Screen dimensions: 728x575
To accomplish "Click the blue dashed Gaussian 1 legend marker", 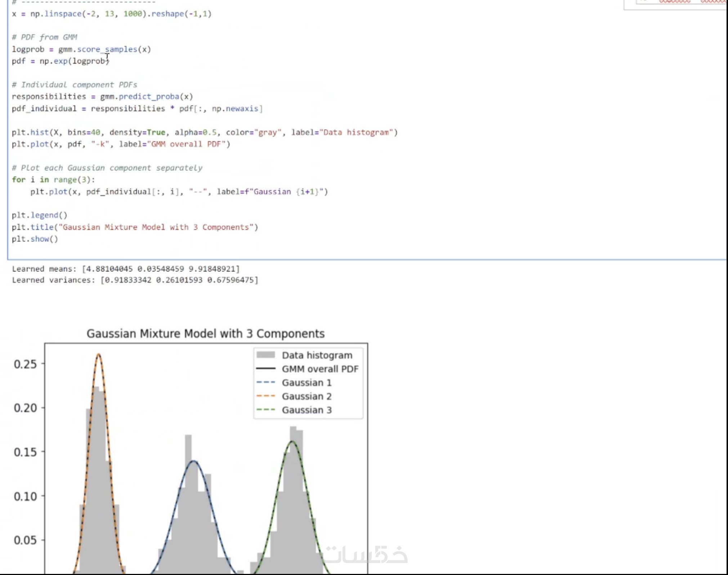I will (x=265, y=382).
